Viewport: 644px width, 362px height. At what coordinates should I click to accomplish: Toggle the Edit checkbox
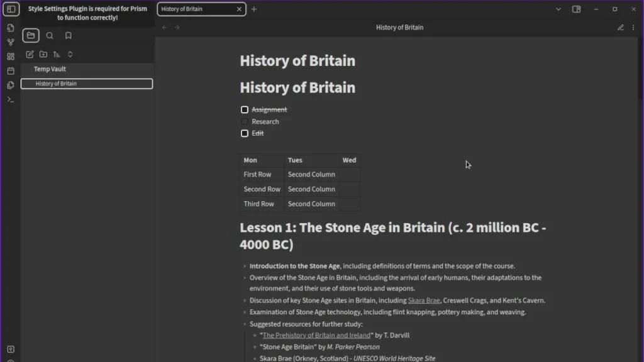click(245, 133)
